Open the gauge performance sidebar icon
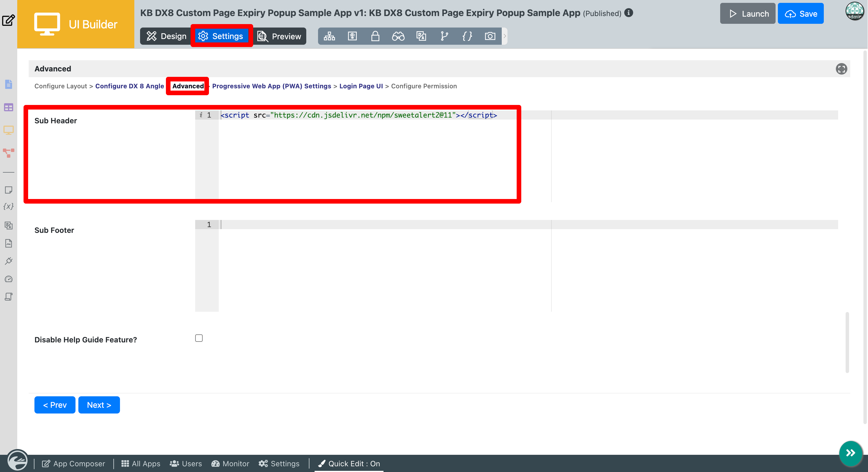 (x=8, y=279)
